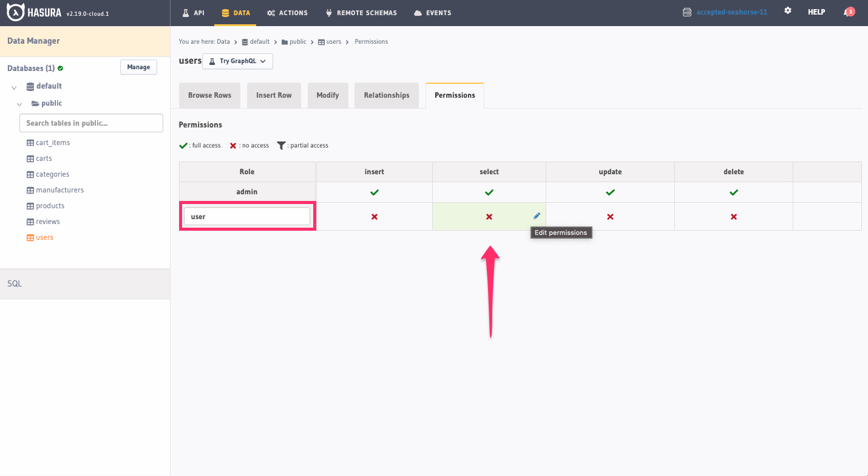Image resolution: width=868 pixels, height=476 pixels.
Task: Open the EVENTS section icon
Action: [416, 12]
